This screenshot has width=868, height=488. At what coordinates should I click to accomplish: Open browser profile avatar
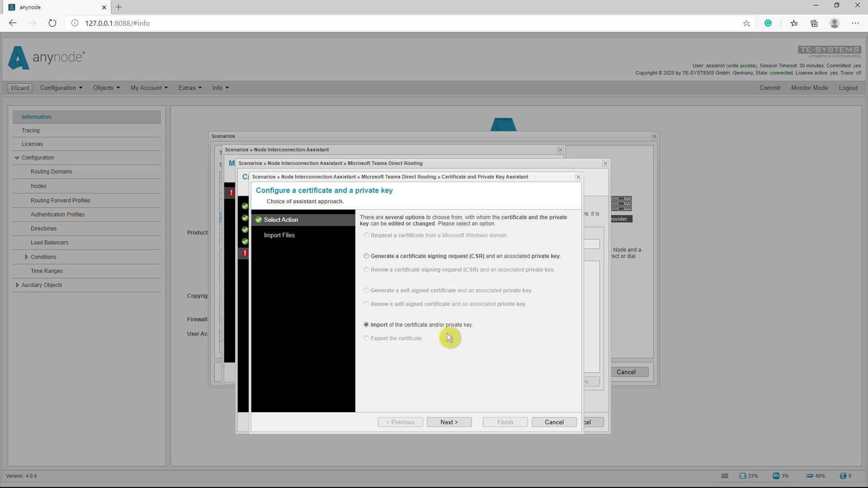835,23
